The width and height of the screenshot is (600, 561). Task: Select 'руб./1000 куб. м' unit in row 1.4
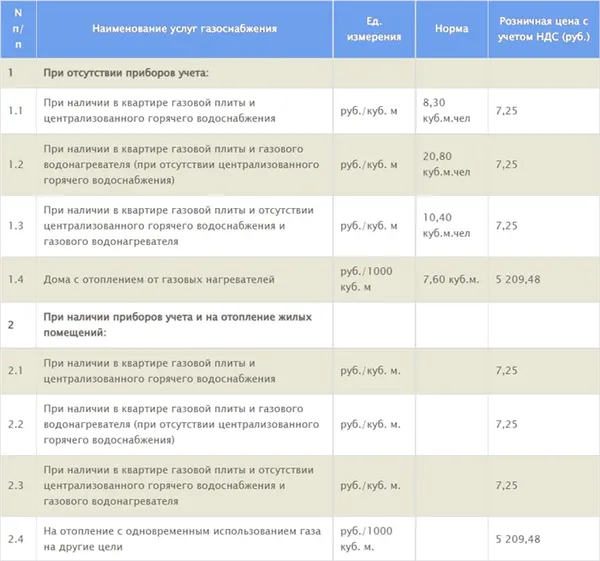coord(366,279)
